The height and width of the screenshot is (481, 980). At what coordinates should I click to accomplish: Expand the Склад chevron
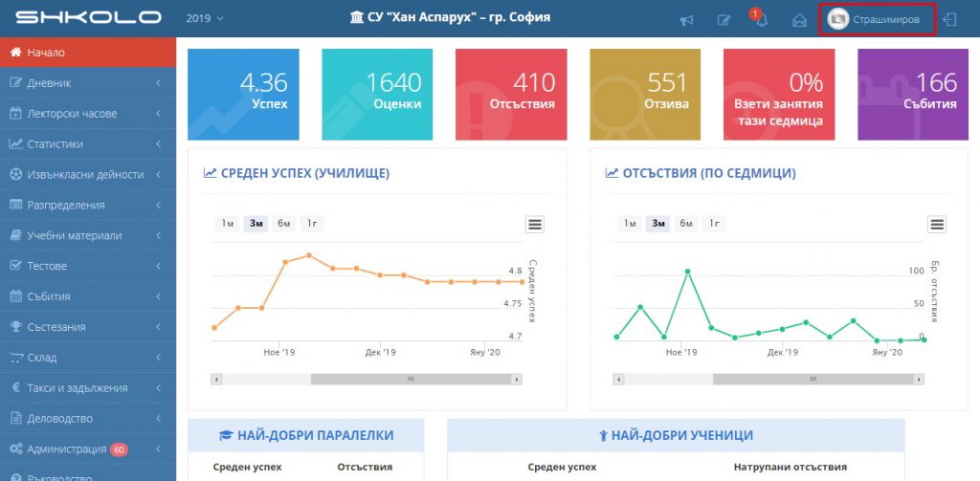click(159, 358)
